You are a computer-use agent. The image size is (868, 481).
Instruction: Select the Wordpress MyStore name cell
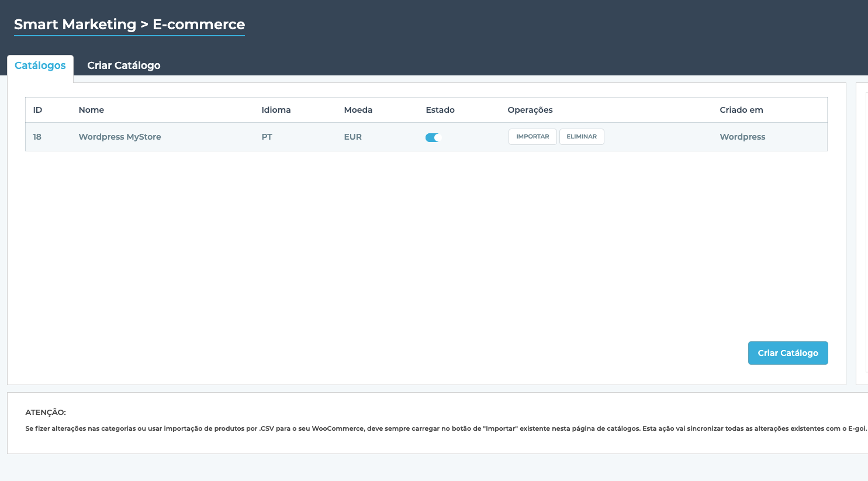click(120, 137)
